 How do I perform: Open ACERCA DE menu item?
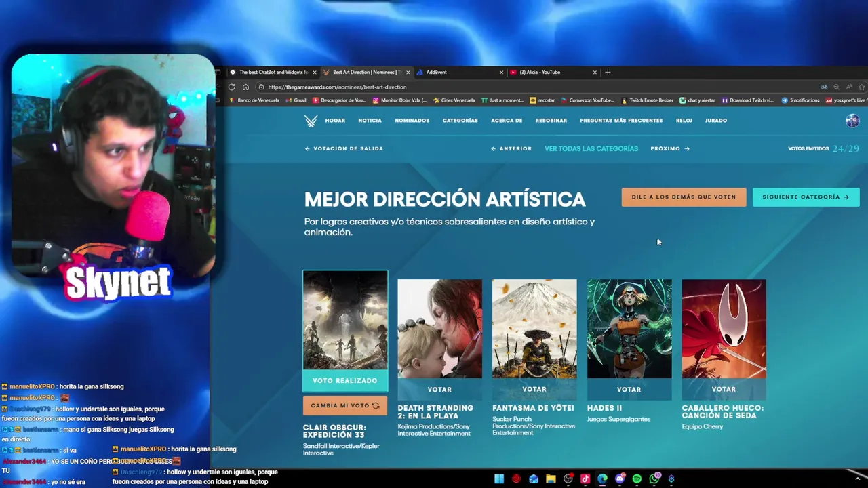pos(507,121)
